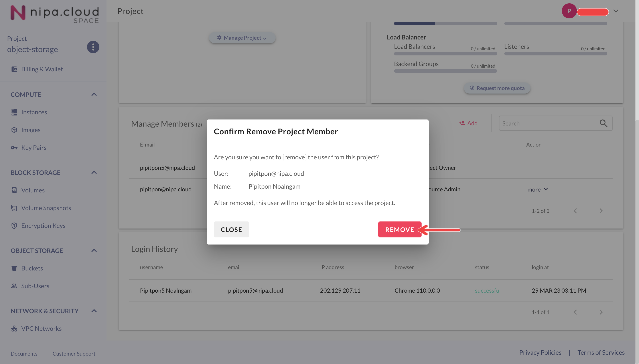Open Encryption Keys shield icon
639x364 pixels.
(14, 226)
